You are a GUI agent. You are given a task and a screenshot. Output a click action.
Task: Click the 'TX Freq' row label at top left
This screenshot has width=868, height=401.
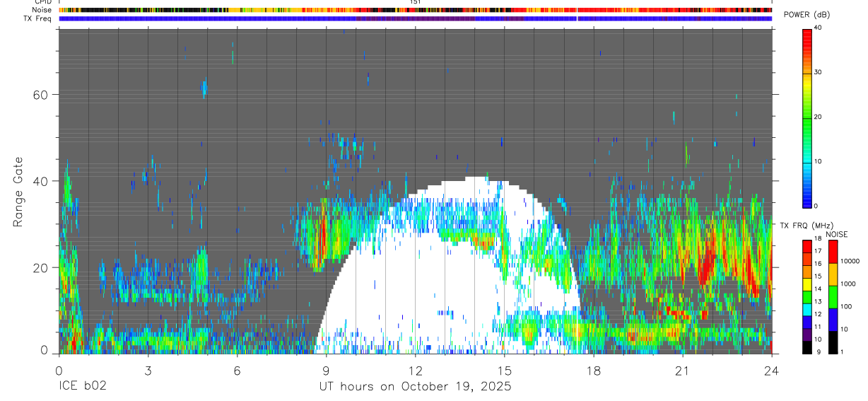click(37, 18)
